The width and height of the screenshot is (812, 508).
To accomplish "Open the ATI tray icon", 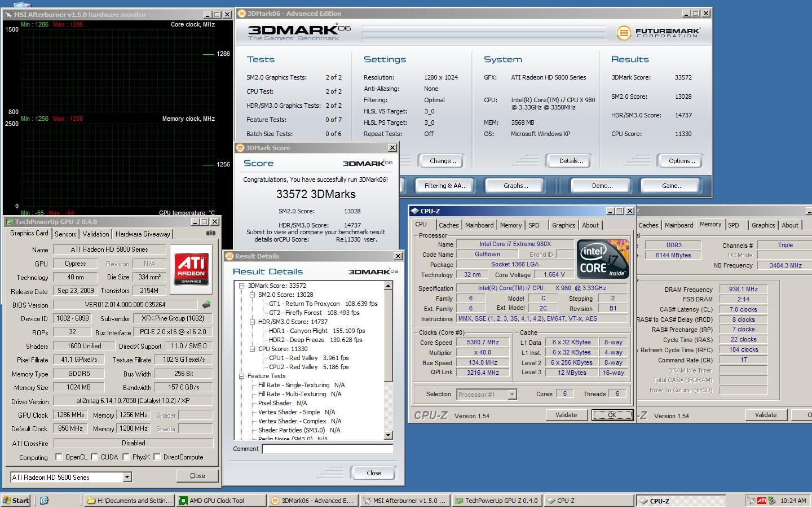I will (761, 500).
